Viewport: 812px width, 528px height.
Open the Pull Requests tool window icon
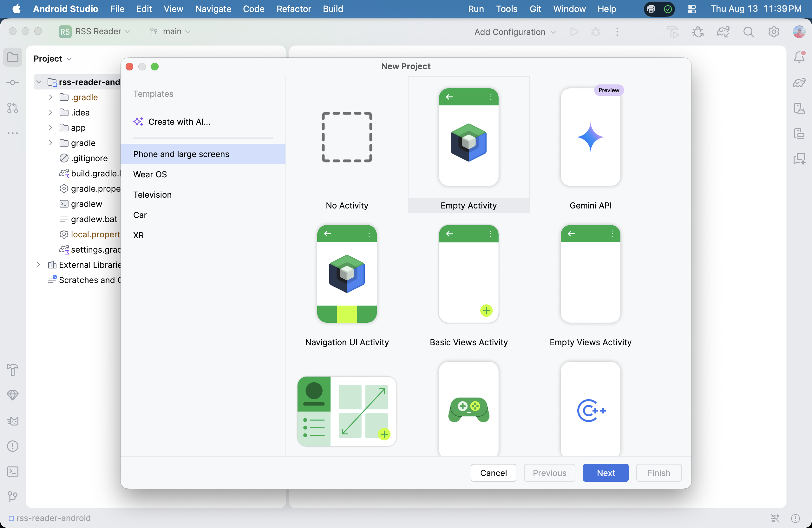tap(13, 108)
